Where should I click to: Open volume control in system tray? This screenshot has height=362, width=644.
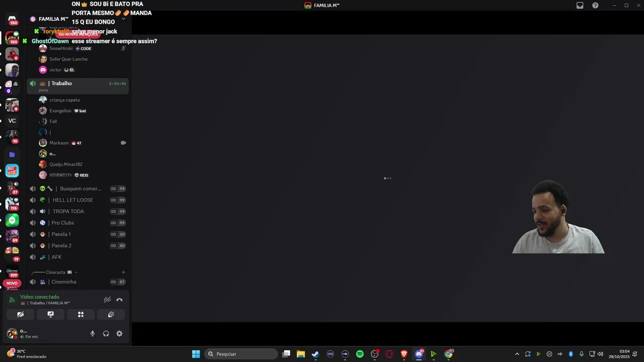coord(600,354)
